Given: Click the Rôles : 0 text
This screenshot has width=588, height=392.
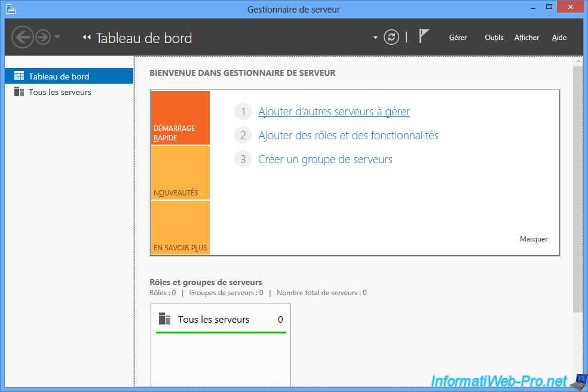Looking at the screenshot, I should click(x=163, y=293).
